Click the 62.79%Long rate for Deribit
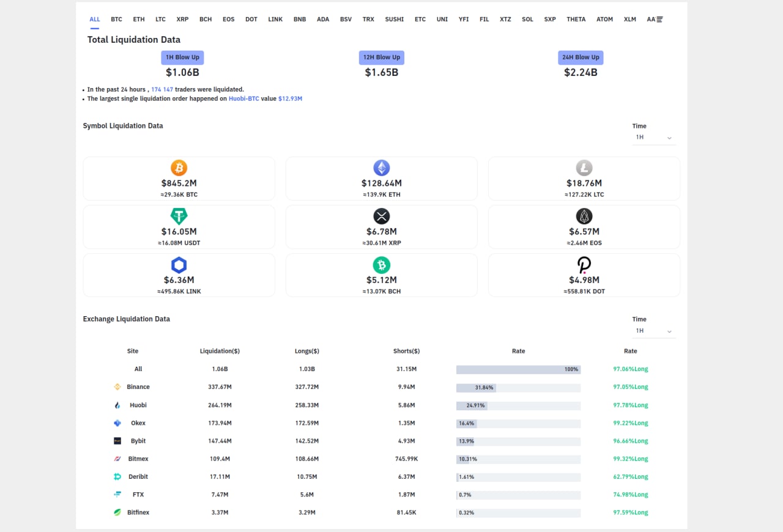The height and width of the screenshot is (532, 783). [x=631, y=477]
